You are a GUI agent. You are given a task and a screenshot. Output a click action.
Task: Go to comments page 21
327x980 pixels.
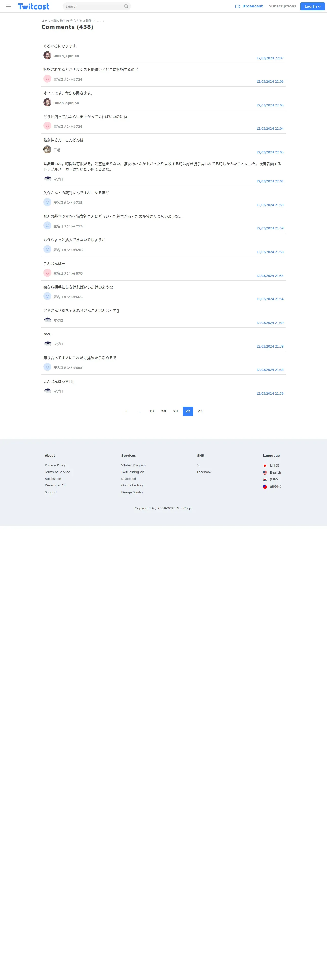pos(175,411)
